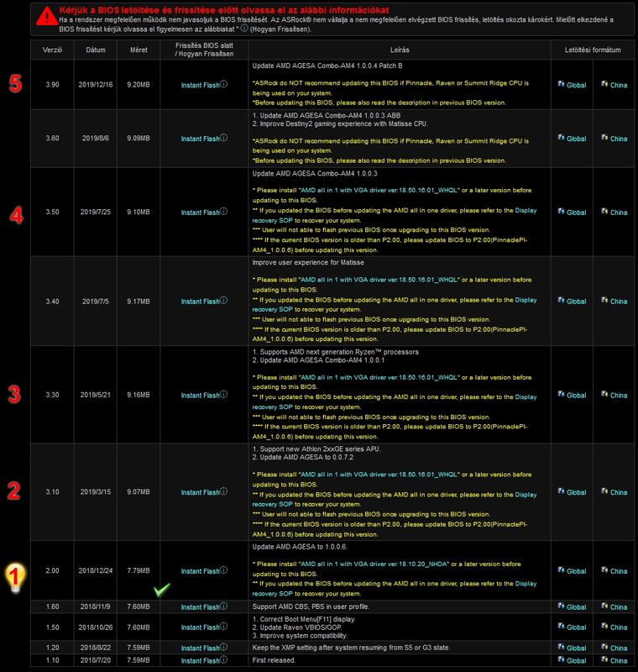Click China download icon for BIOS 3.60
This screenshot has width=638, height=672.
pos(604,138)
